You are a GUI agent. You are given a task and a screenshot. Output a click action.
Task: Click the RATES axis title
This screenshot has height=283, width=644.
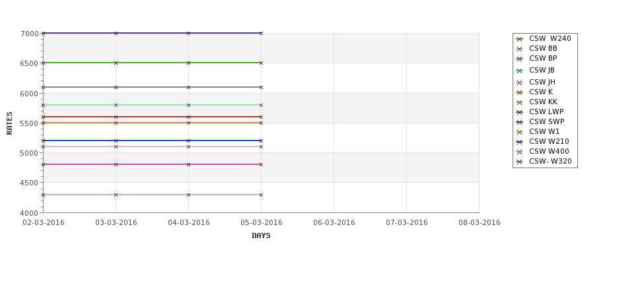pos(9,123)
